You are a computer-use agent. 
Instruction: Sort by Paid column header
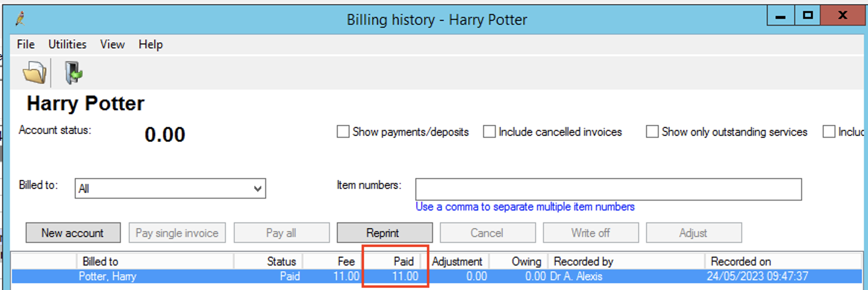pos(391,261)
